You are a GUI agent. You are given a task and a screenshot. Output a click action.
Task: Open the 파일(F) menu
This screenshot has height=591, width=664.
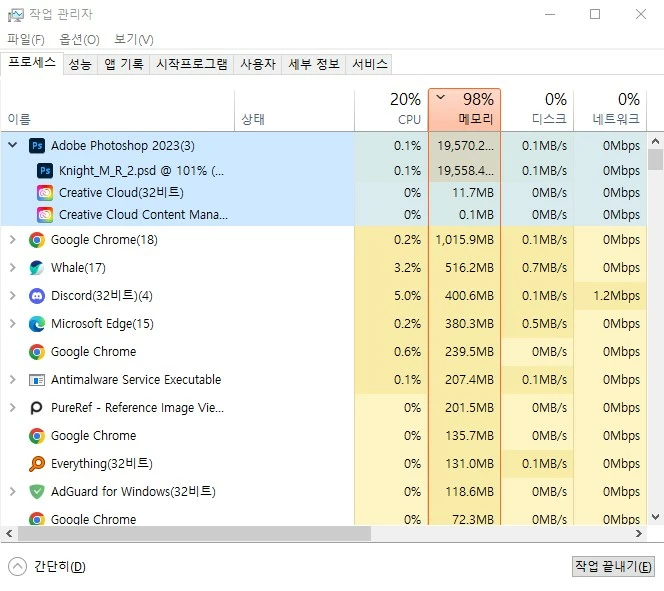coord(26,39)
